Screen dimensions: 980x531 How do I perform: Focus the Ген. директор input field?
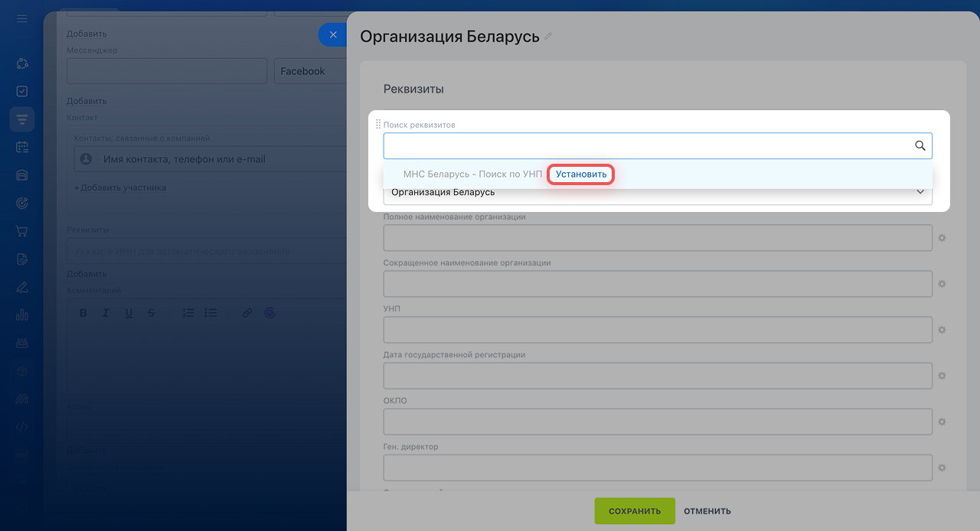click(658, 467)
